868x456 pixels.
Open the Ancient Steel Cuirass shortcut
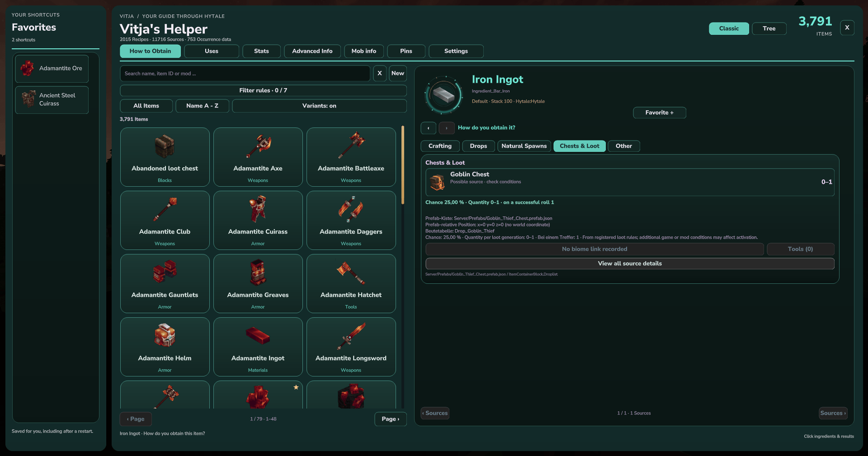tap(52, 100)
